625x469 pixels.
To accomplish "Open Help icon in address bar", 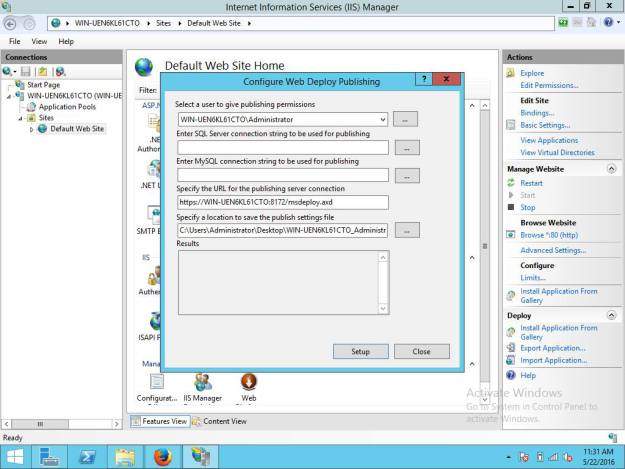I will point(608,22).
